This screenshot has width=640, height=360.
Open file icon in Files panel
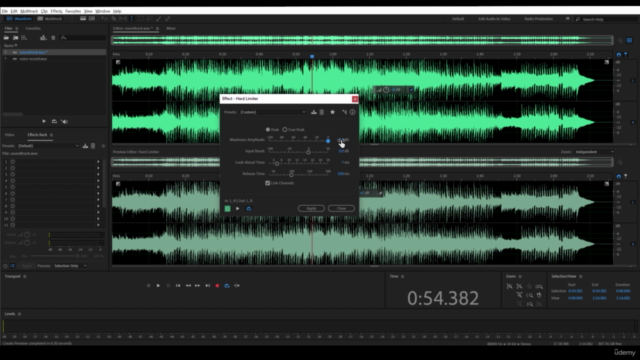tap(6, 38)
